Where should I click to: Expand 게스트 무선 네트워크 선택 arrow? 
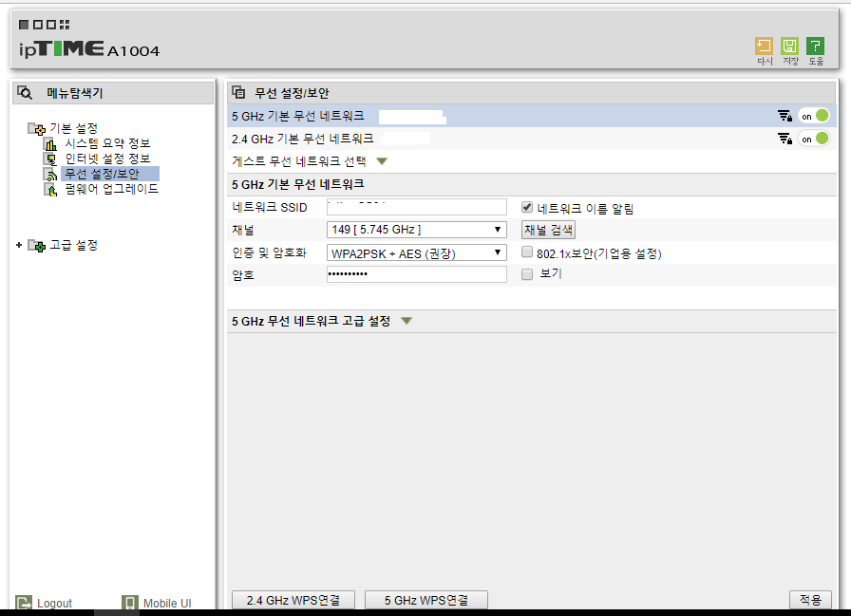[382, 161]
